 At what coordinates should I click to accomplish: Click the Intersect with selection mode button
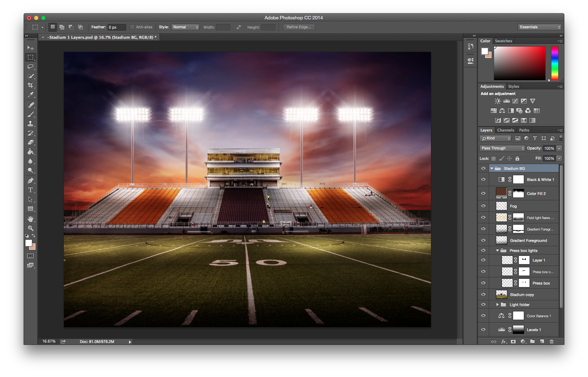pyautogui.click(x=80, y=27)
